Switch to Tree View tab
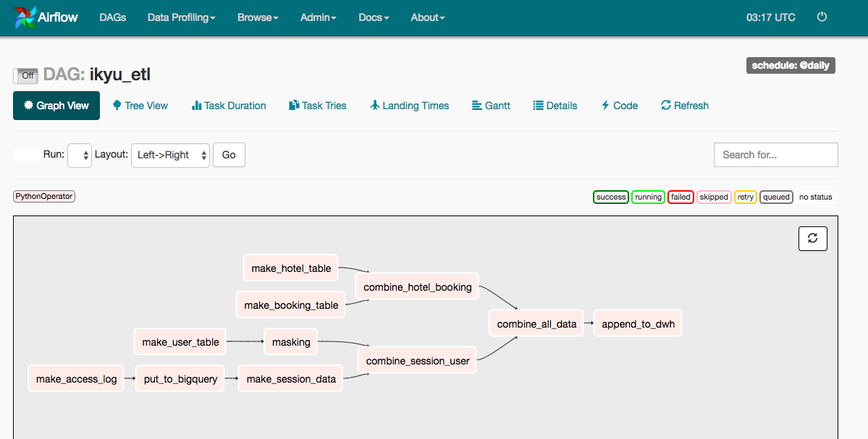This screenshot has height=439, width=868. [140, 106]
